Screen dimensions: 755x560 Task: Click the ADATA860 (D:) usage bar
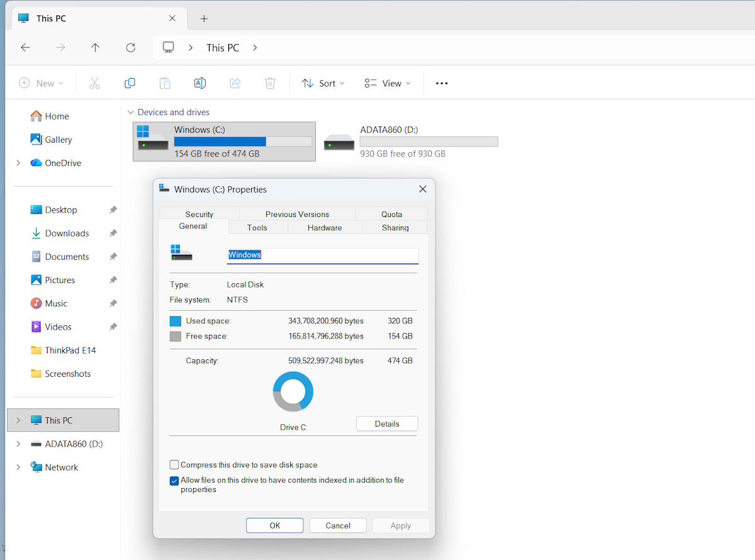429,142
